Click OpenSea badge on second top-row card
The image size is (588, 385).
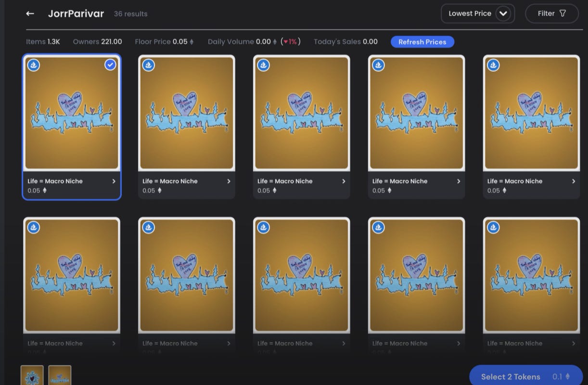pyautogui.click(x=148, y=65)
